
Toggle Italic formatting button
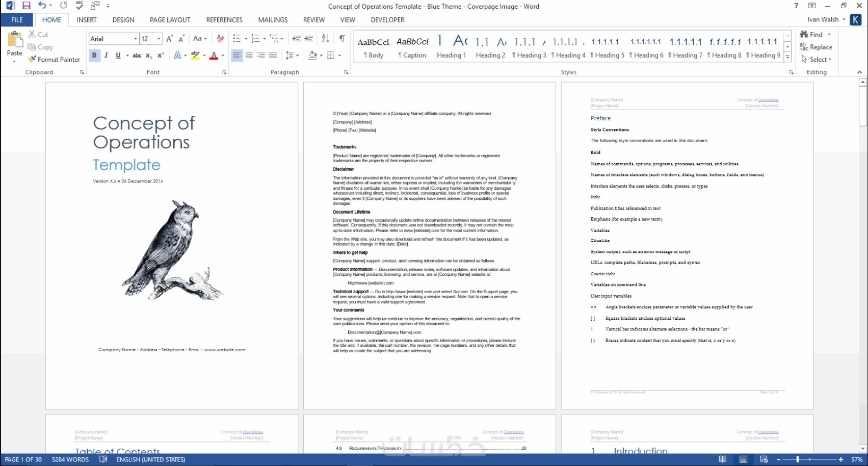(x=106, y=55)
